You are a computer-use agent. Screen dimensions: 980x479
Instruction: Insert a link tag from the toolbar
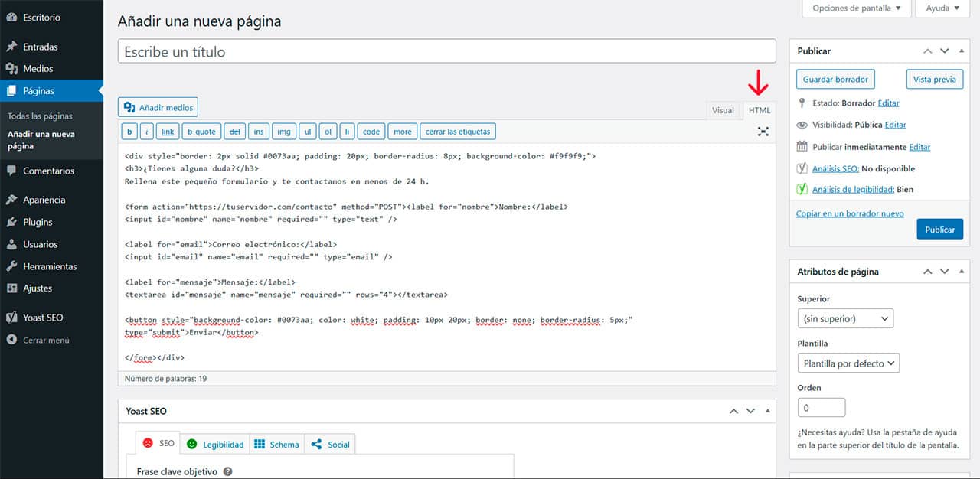click(168, 132)
